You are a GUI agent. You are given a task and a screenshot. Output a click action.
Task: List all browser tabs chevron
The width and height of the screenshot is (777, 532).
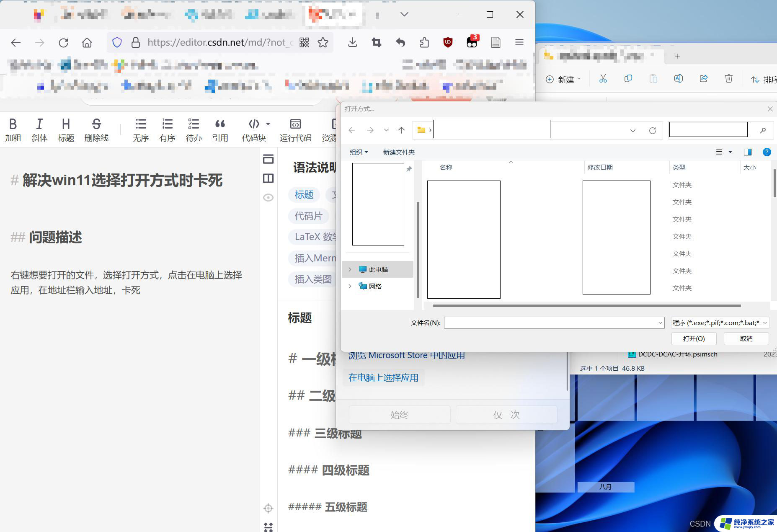[x=404, y=14]
